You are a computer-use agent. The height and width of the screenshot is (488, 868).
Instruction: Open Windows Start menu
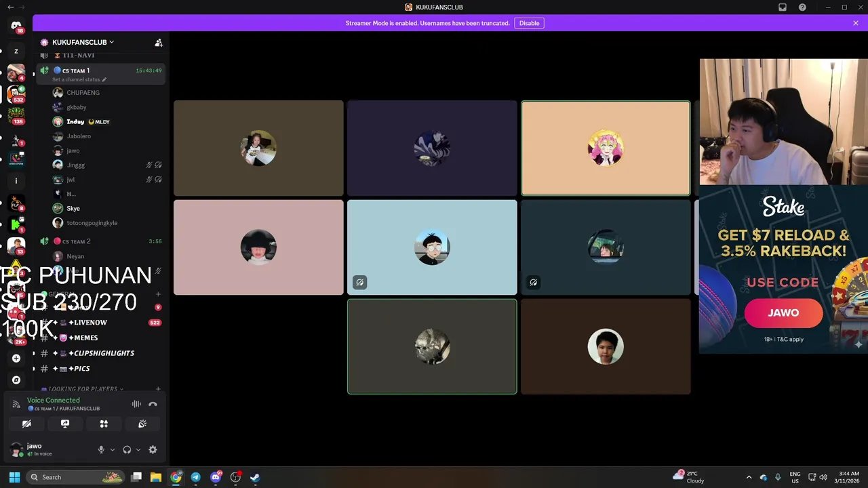14,477
